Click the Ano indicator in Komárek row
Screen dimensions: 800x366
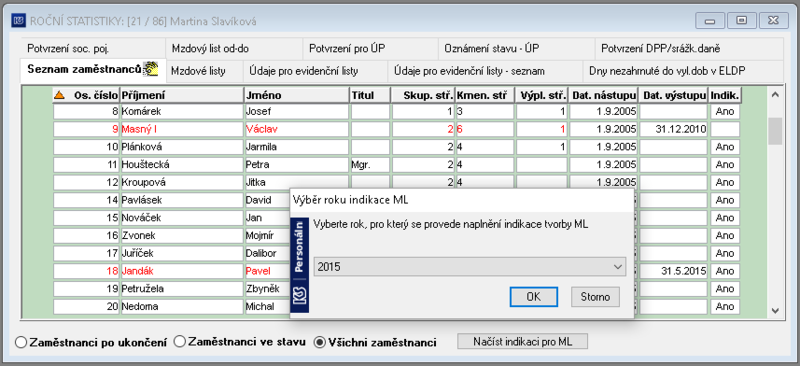pyautogui.click(x=724, y=111)
